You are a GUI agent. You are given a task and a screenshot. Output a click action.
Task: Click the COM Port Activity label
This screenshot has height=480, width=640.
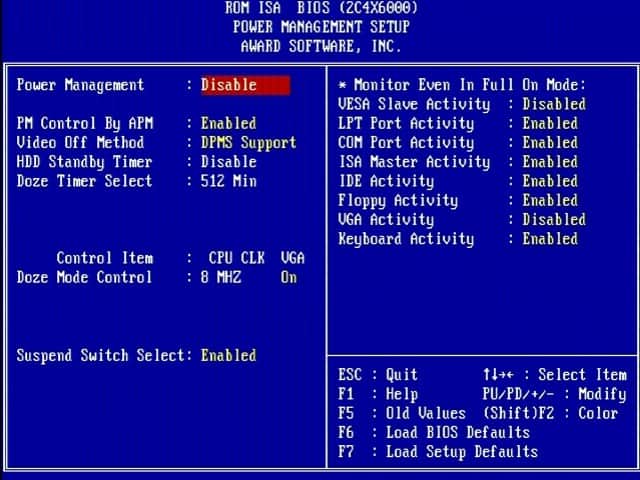406,143
